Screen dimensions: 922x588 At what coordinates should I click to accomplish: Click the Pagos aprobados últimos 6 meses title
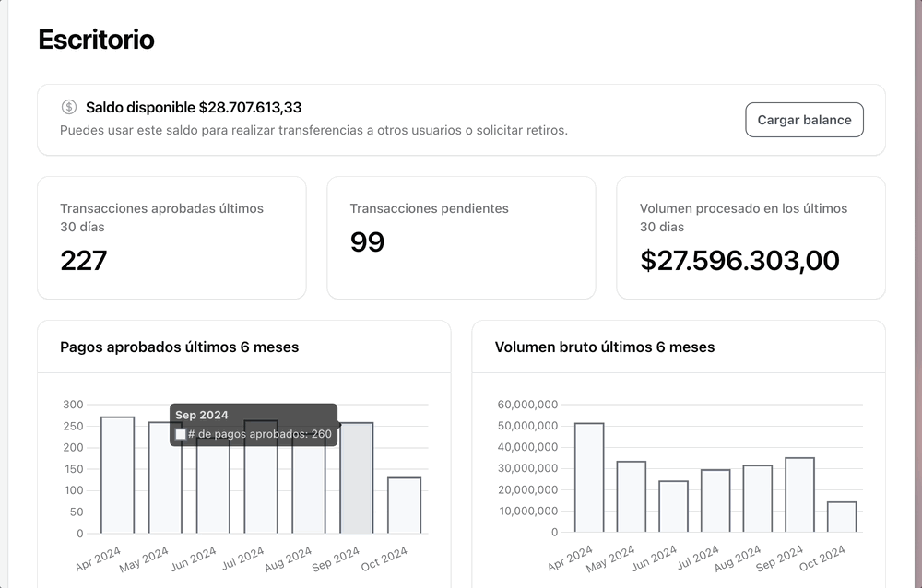coord(179,347)
